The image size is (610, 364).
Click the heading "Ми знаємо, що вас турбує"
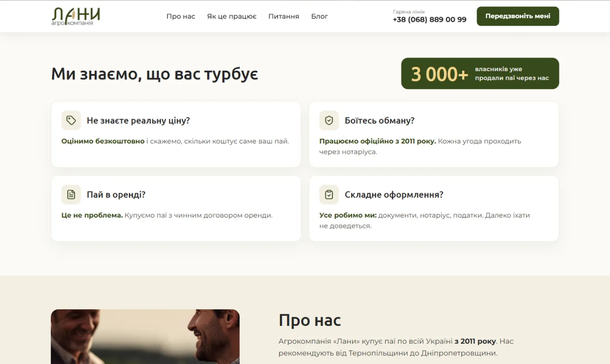click(x=155, y=74)
